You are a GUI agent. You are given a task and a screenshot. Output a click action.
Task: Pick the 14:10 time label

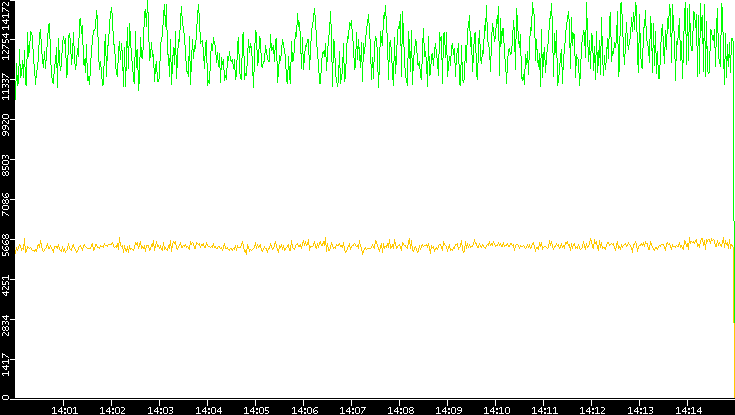pyautogui.click(x=496, y=411)
